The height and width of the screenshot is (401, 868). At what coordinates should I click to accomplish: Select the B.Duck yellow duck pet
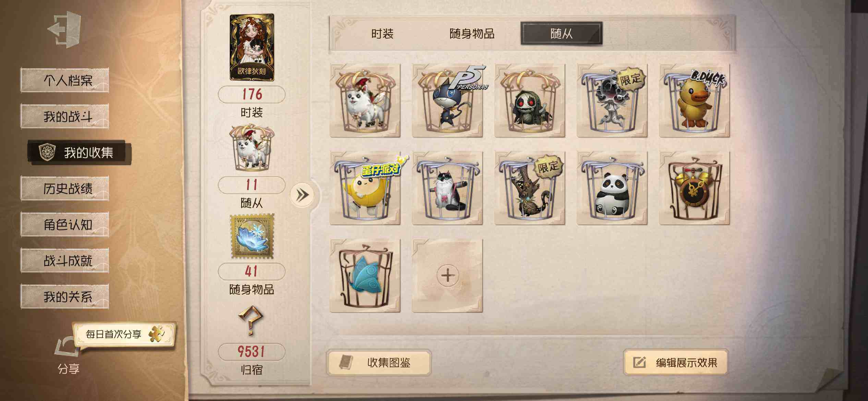694,100
